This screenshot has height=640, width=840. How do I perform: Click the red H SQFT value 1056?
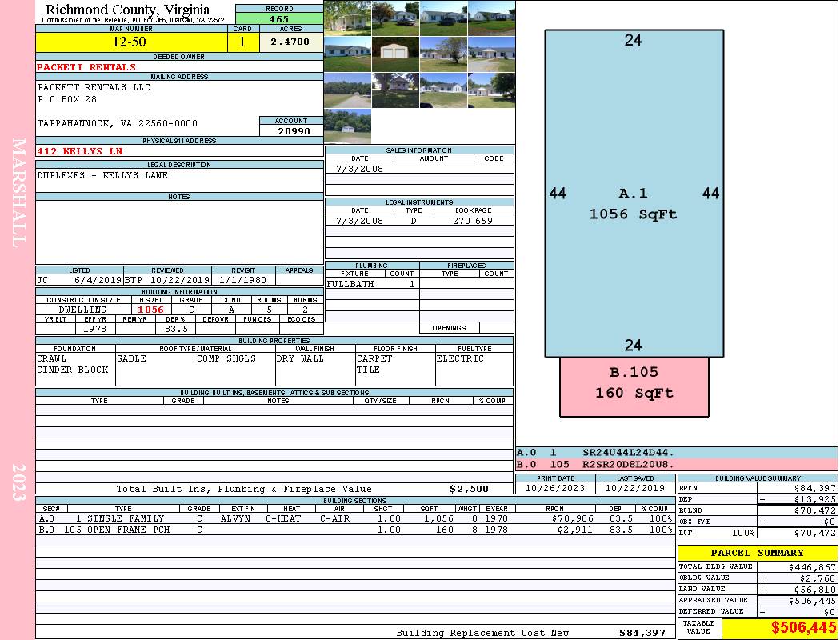coord(150,310)
